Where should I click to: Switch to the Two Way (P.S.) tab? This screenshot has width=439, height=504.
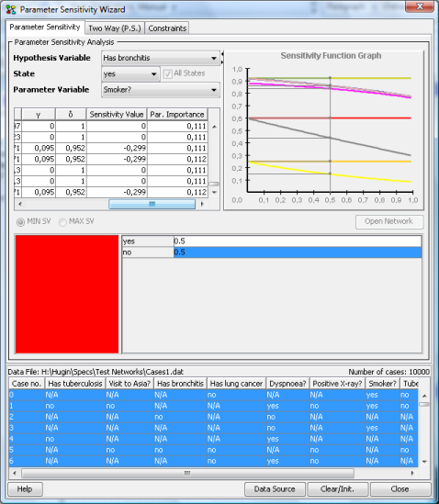tap(115, 28)
